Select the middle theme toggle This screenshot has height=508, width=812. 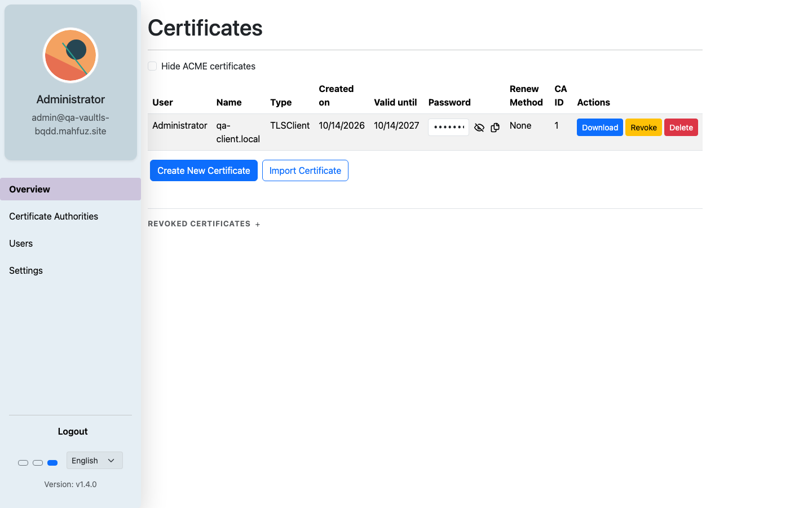[38, 463]
